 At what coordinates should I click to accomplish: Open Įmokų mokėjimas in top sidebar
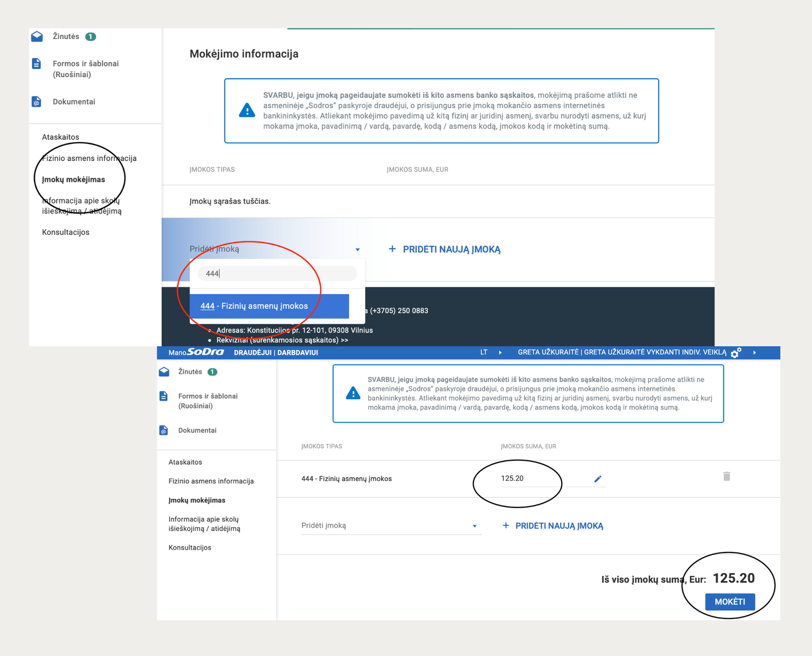click(74, 180)
